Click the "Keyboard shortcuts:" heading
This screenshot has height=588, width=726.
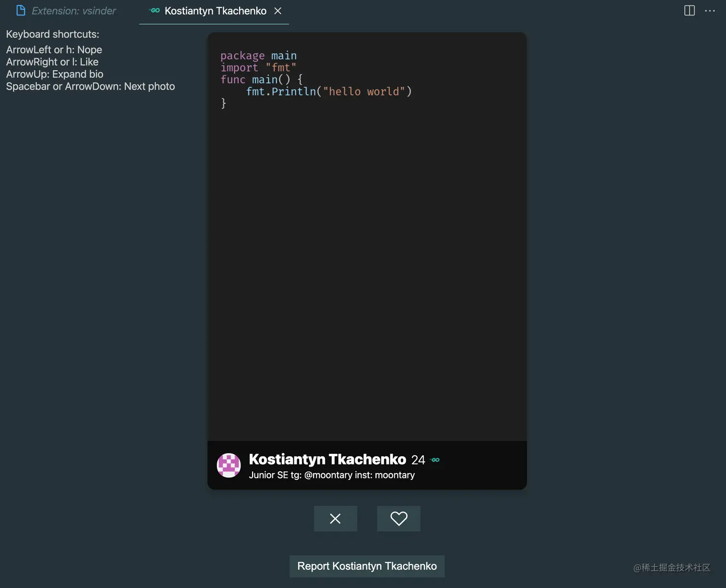53,34
